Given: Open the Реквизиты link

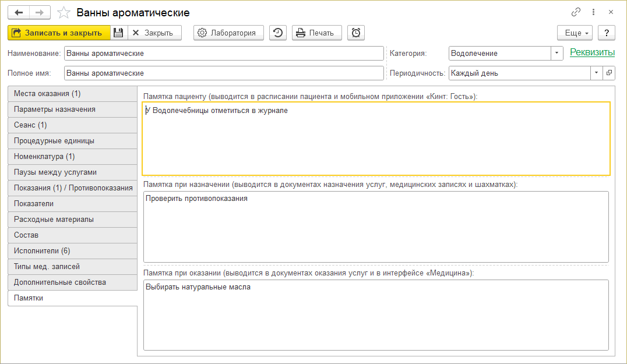Looking at the screenshot, I should [x=592, y=52].
